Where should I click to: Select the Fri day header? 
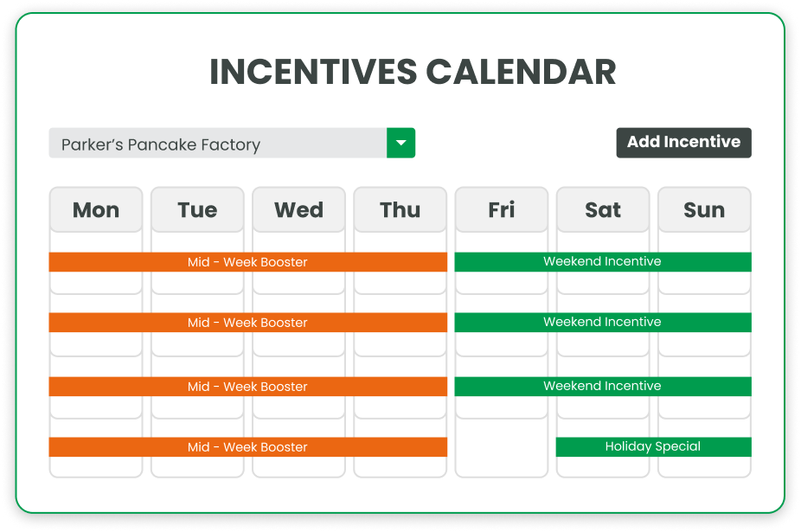tap(501, 209)
